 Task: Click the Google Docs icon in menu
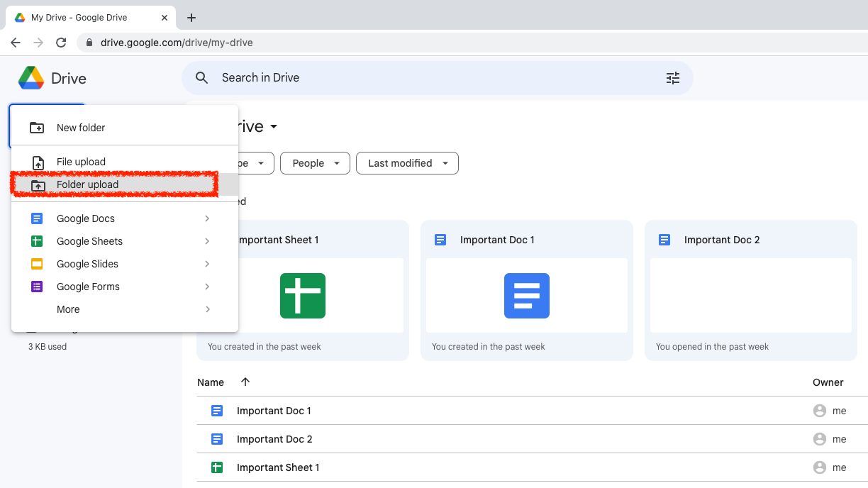pyautogui.click(x=37, y=218)
